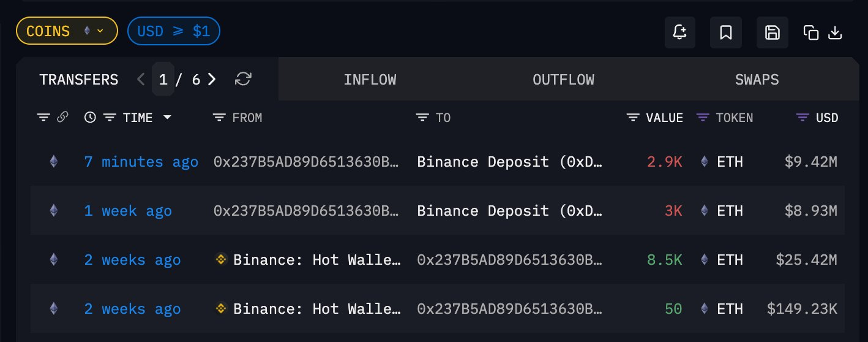Open the '7 minutes ago' transaction link
This screenshot has width=868, height=342.
[x=141, y=162]
